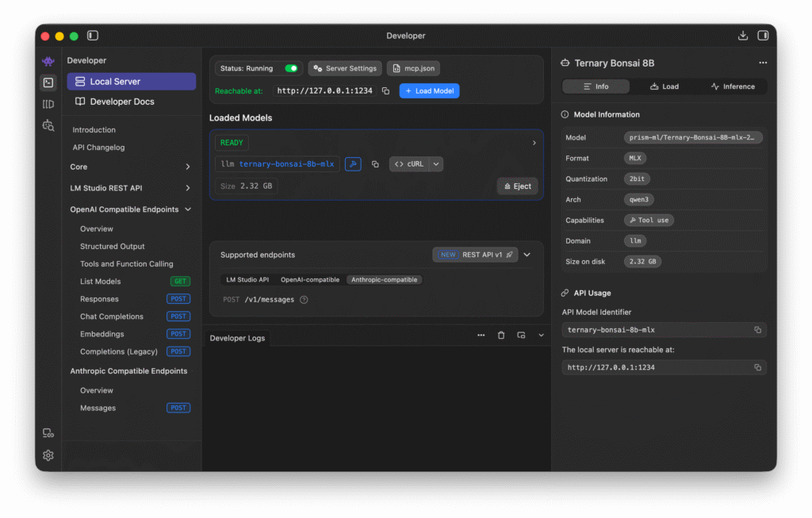Toggle the left sidebar visibility button
Viewport: 812px width, 518px height.
coord(93,36)
